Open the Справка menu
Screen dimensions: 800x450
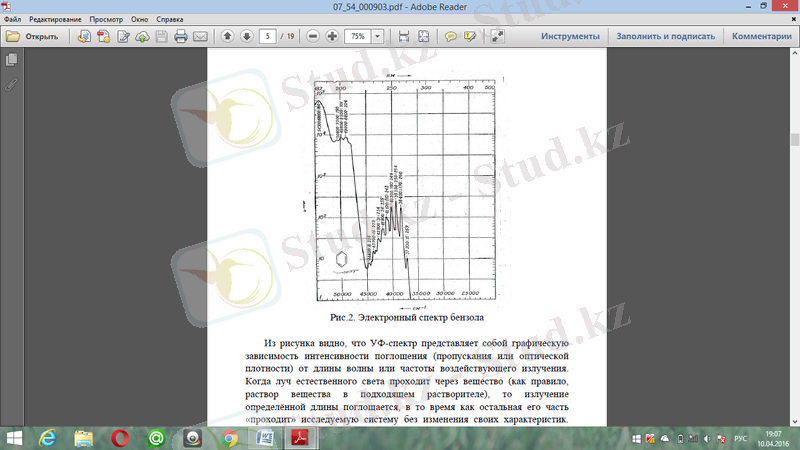170,19
